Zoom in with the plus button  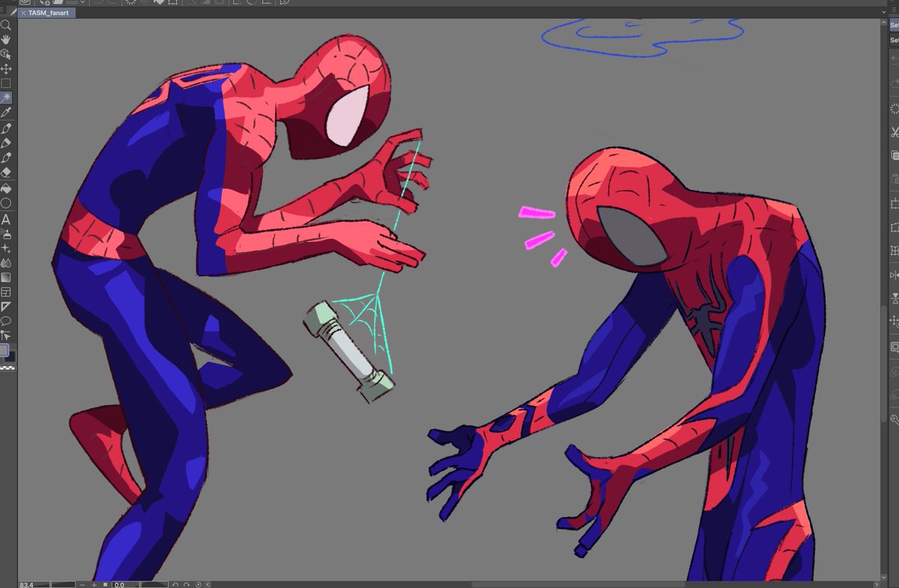[x=94, y=584]
